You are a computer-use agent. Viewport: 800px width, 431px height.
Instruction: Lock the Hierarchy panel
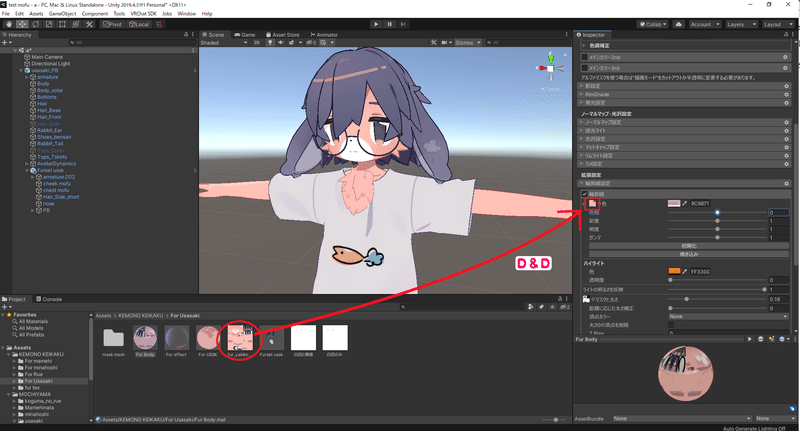pos(186,35)
